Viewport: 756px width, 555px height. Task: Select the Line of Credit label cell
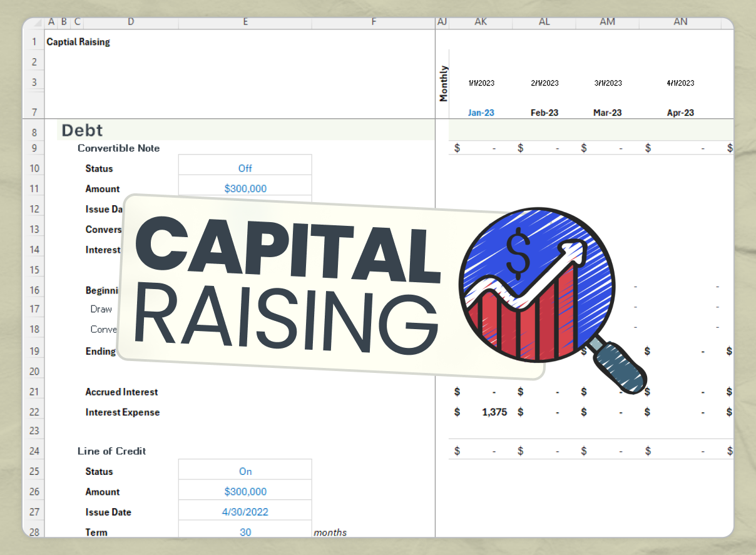(x=111, y=451)
